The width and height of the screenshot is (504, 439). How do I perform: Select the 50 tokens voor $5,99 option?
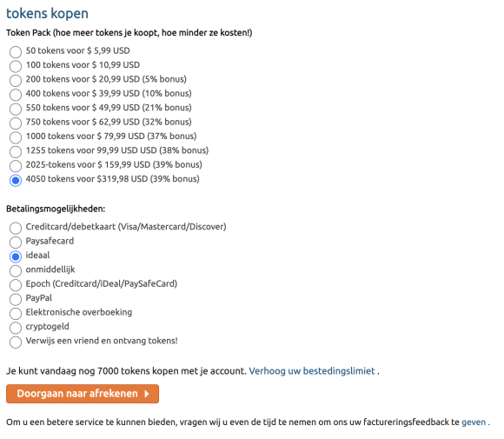pos(16,52)
